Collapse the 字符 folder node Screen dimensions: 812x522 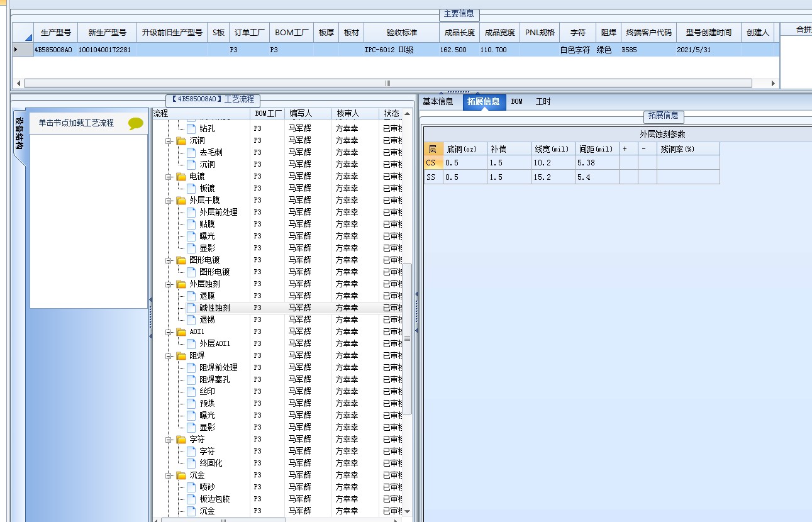pyautogui.click(x=169, y=440)
